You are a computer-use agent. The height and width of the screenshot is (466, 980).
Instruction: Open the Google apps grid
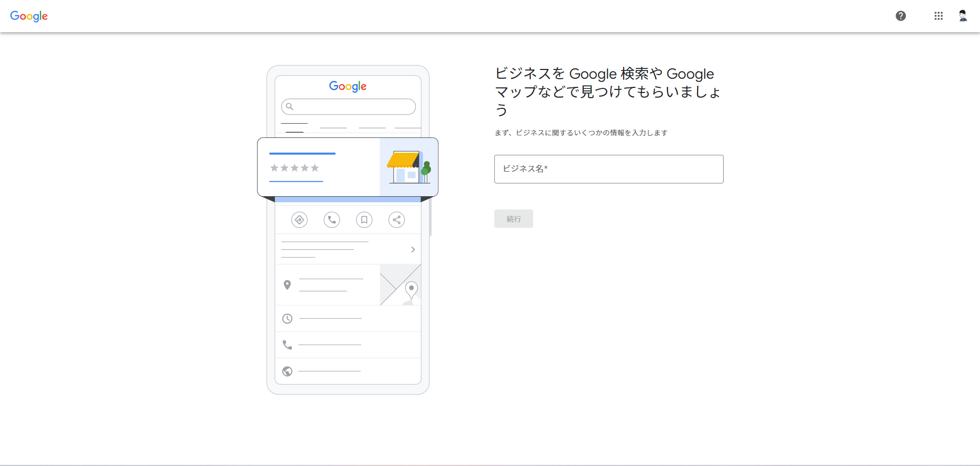(x=939, y=16)
